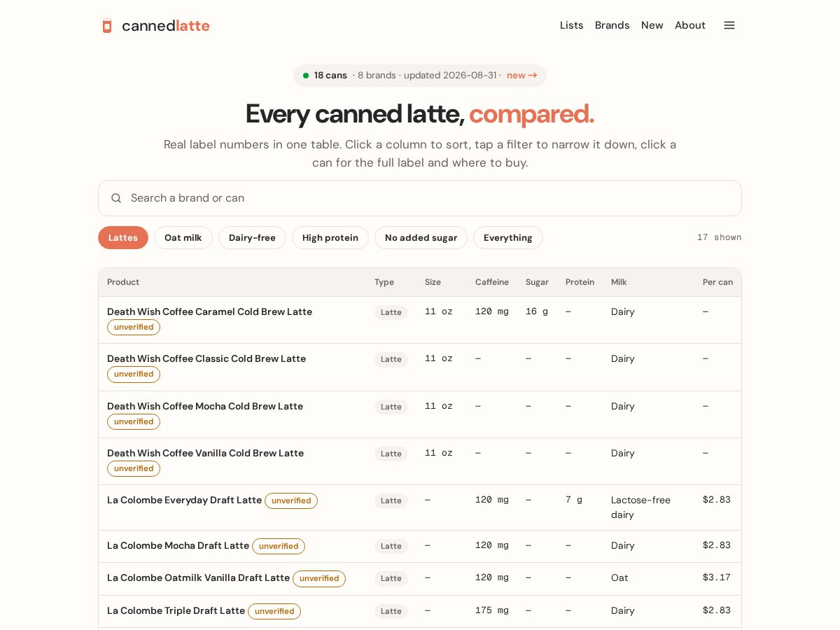Open the Brands nav item

point(612,25)
